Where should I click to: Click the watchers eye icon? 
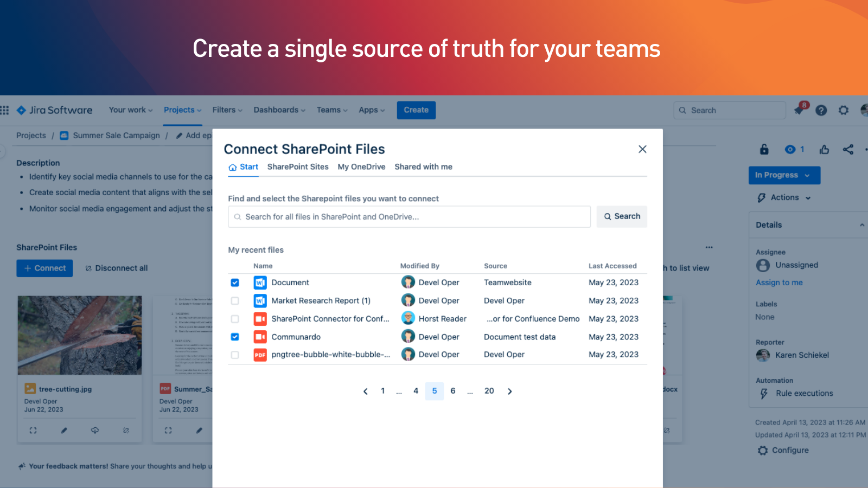[x=790, y=149]
